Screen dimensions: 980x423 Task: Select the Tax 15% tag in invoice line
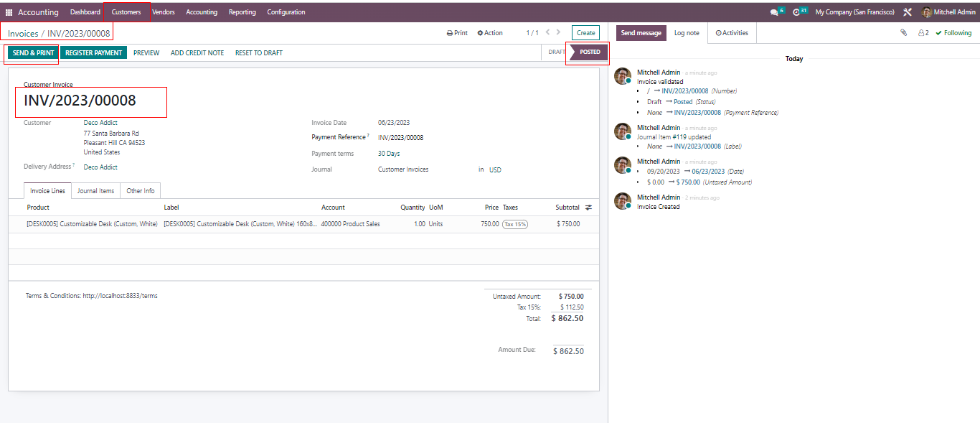pos(514,224)
